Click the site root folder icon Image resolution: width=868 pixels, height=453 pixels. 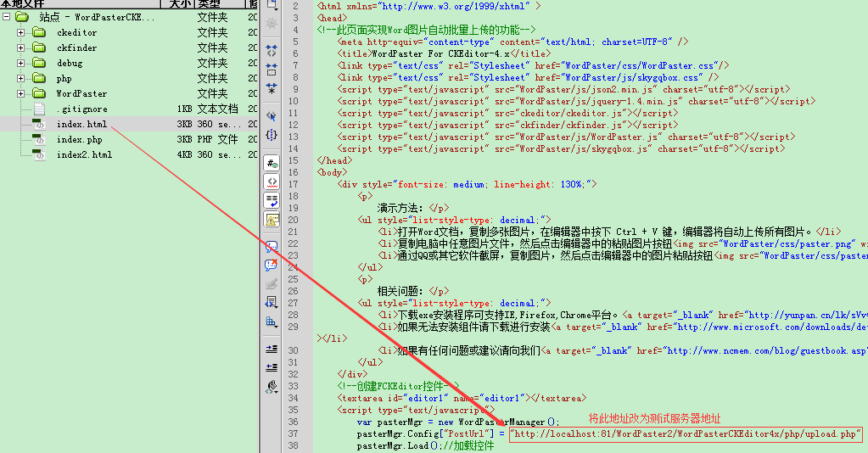tap(22, 17)
